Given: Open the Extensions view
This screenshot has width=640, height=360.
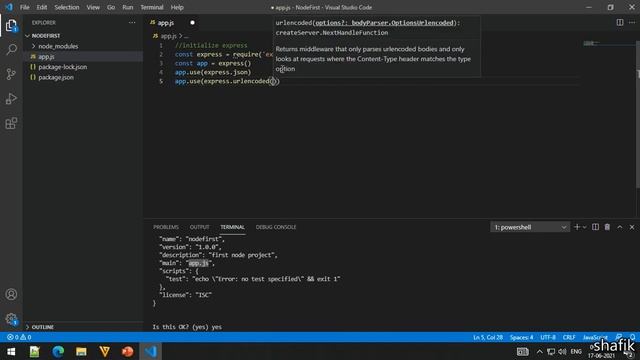Looking at the screenshot, I should point(11,123).
